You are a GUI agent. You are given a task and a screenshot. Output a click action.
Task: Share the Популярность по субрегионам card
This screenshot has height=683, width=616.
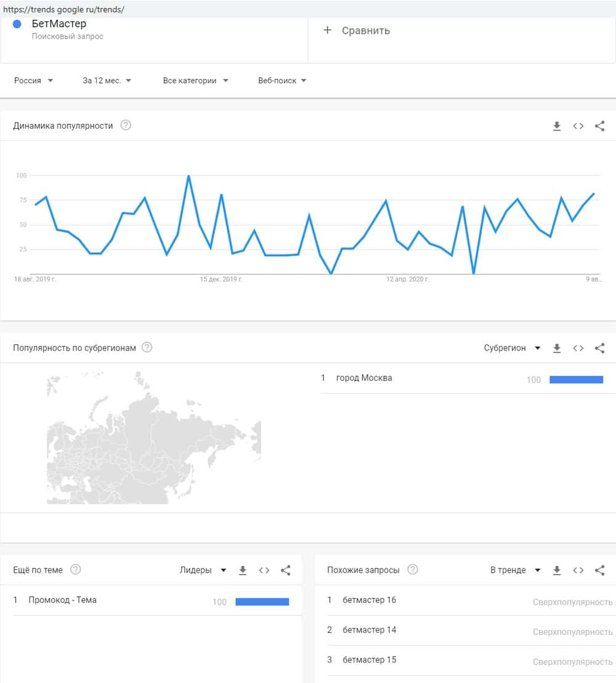click(599, 348)
